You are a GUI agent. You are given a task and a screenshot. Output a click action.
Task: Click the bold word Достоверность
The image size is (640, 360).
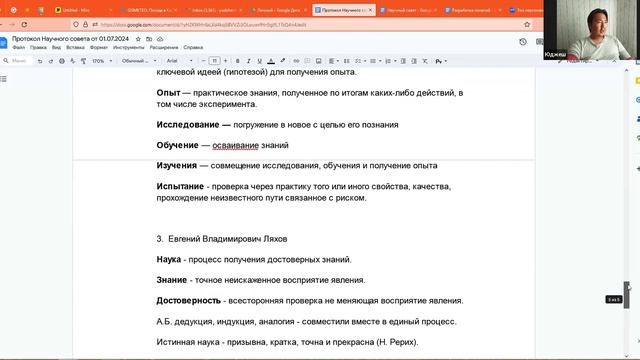coord(189,301)
